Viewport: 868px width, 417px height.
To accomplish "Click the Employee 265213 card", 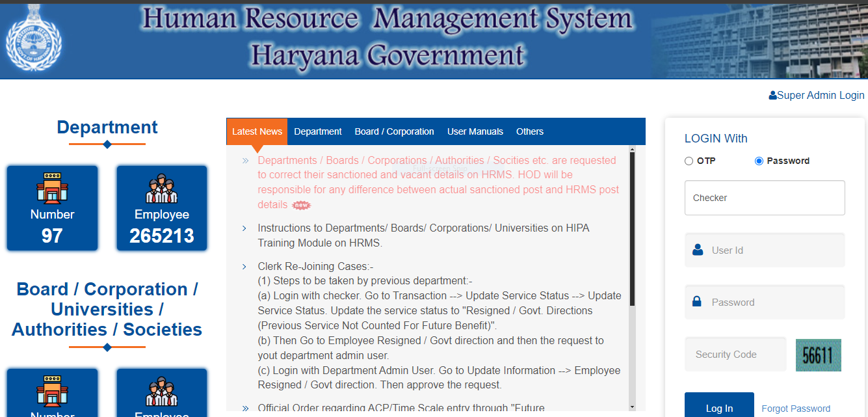I will [x=162, y=208].
